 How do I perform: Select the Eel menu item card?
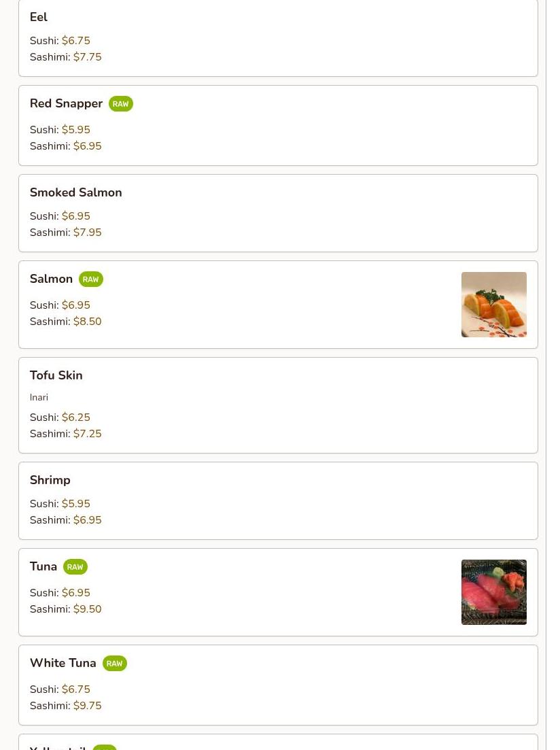(279, 37)
